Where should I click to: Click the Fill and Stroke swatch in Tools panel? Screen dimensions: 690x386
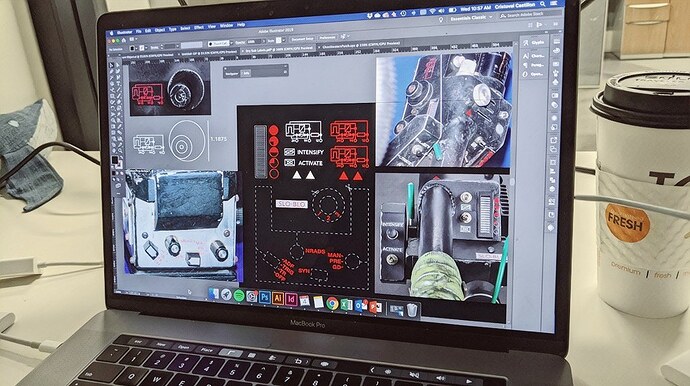pos(117,162)
